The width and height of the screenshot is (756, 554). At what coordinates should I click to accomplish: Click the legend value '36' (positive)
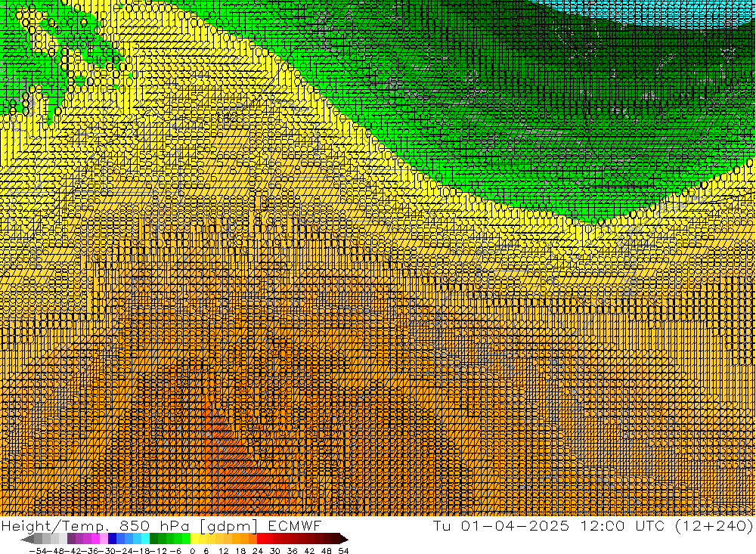[292, 551]
